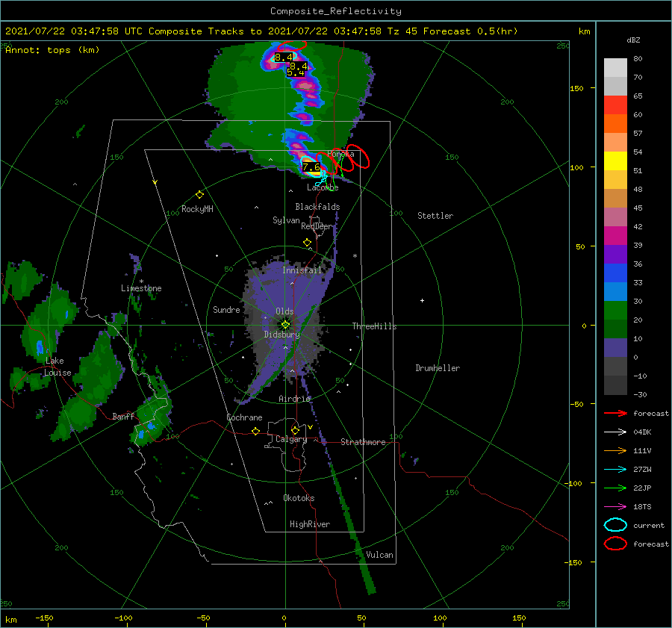The height and width of the screenshot is (628, 672).
Task: Click the white plus marker west of Drumheller
Action: point(422,300)
